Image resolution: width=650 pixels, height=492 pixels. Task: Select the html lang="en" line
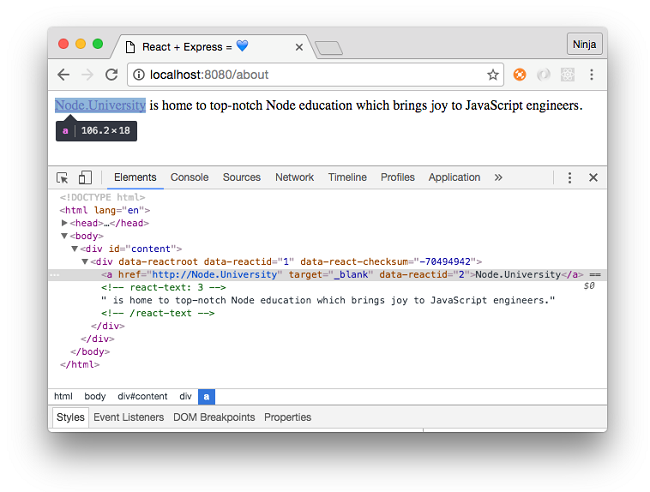[x=105, y=210]
